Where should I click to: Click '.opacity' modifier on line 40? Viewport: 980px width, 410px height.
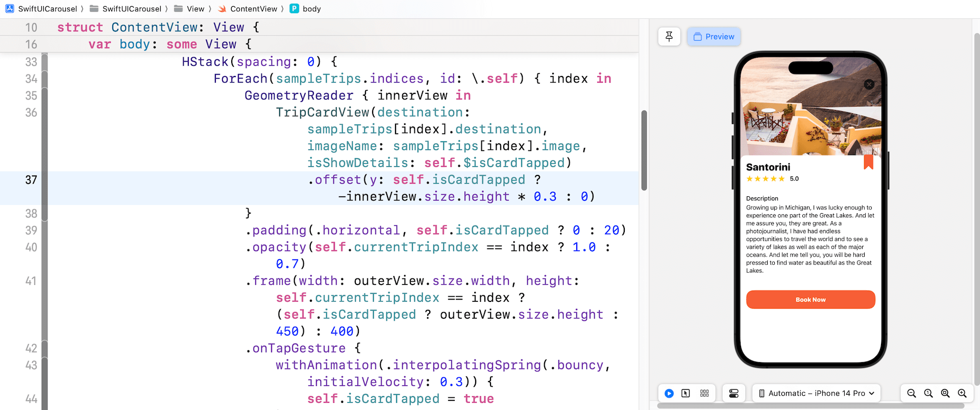pos(276,247)
